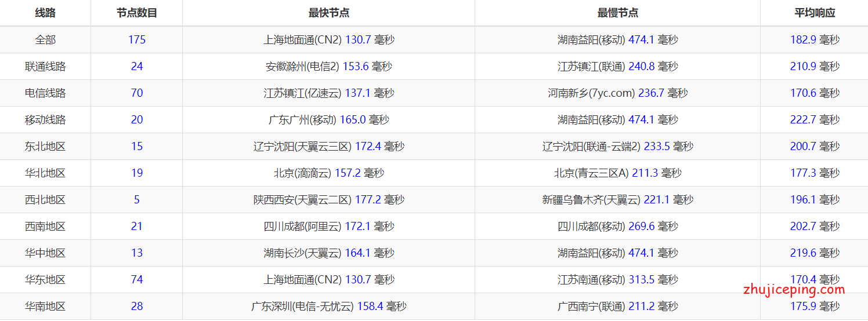This screenshot has width=868, height=321.
Task: Click 湖南益阳(移动) 474.1 in 移动线路 row
Action: click(x=618, y=120)
